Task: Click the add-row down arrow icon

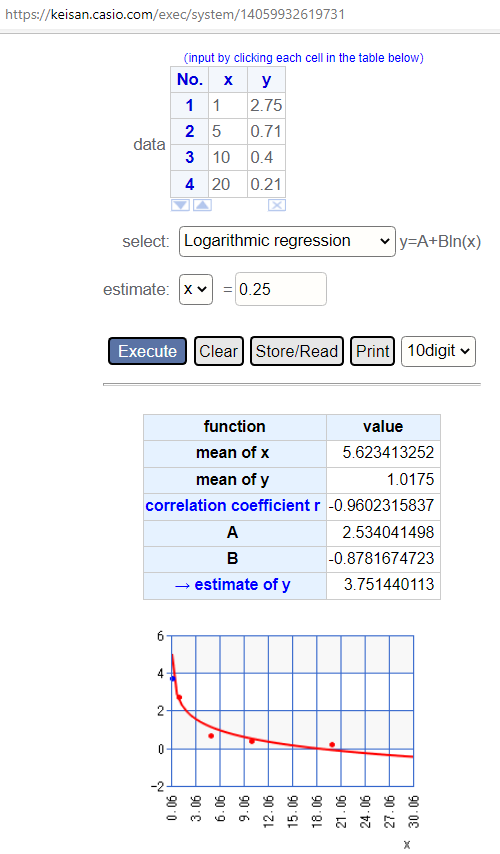Action: pyautogui.click(x=180, y=205)
